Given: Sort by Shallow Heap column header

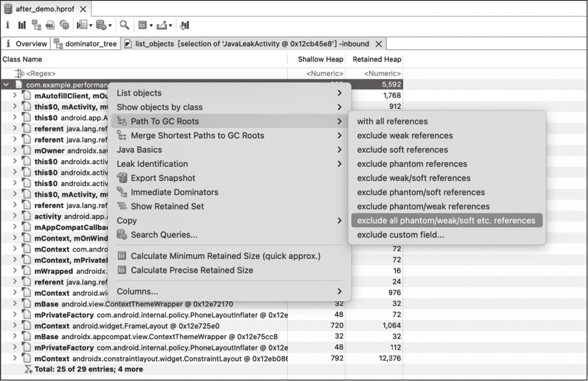Looking at the screenshot, I should [x=316, y=59].
